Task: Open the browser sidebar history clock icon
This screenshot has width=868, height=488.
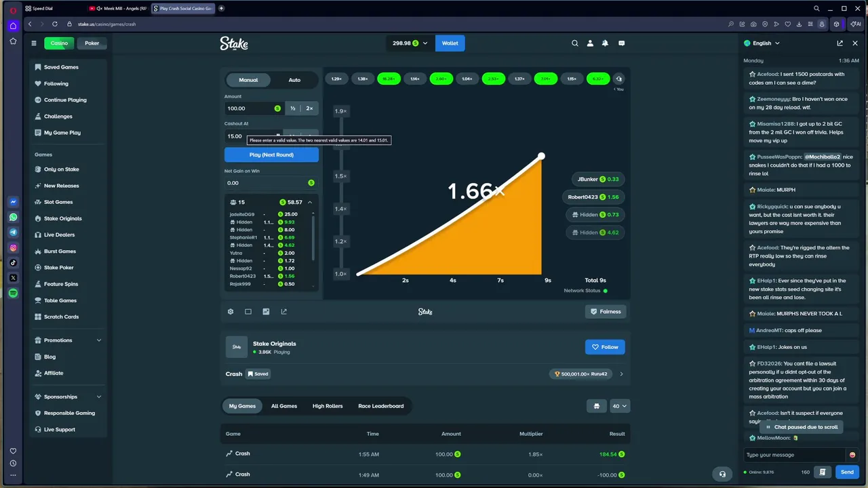Action: click(x=13, y=464)
